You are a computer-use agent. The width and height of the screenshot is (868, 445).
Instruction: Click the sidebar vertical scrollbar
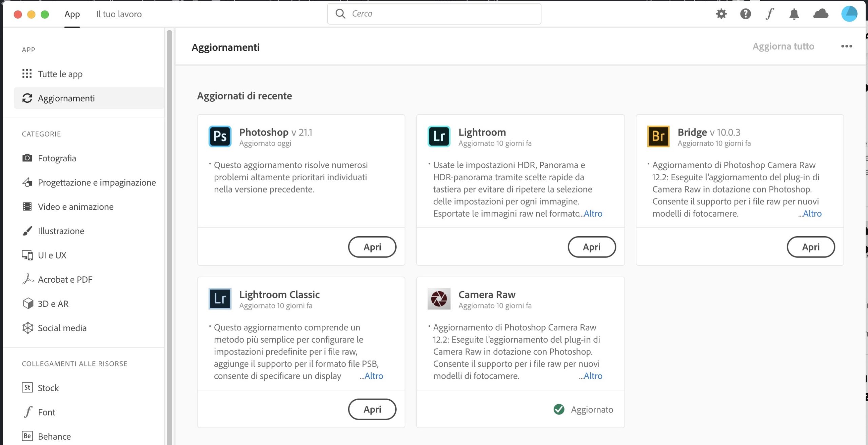[x=169, y=237]
